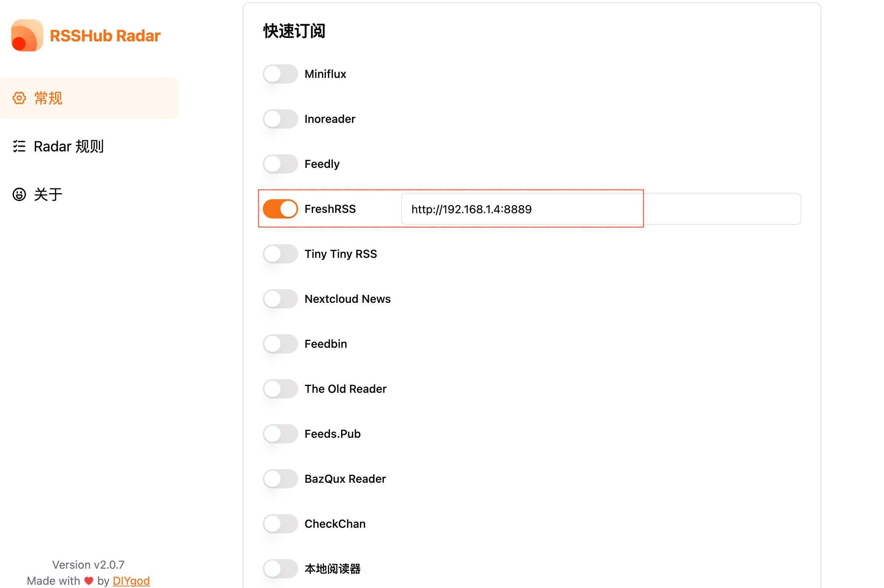The width and height of the screenshot is (884, 588).
Task: Click the gear icon beside 常规
Action: pyautogui.click(x=19, y=98)
